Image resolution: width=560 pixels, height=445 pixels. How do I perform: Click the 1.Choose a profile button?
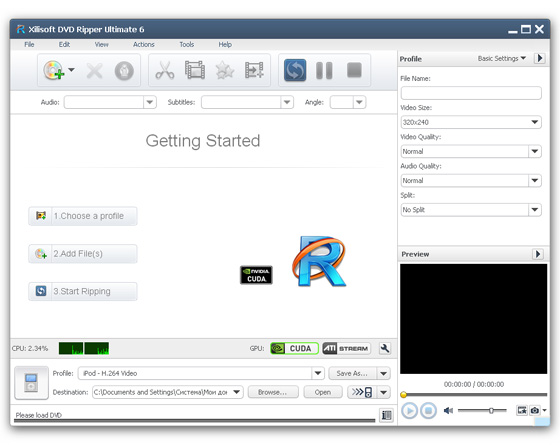[83, 216]
